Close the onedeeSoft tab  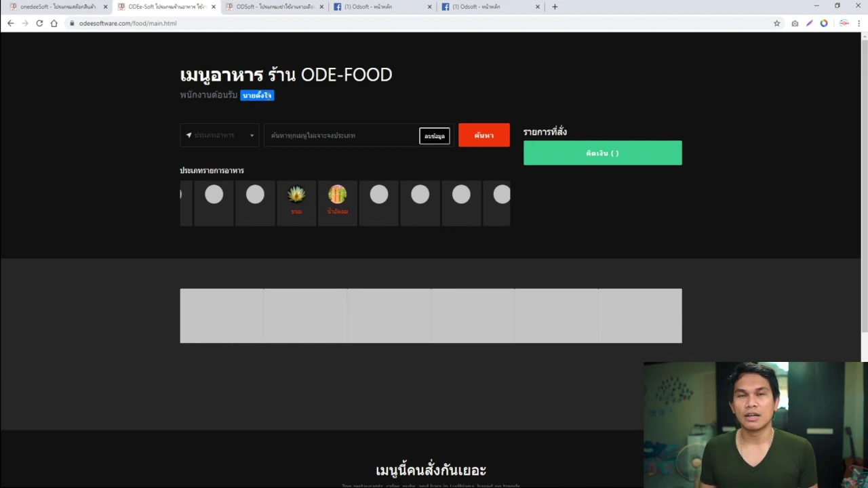[105, 7]
